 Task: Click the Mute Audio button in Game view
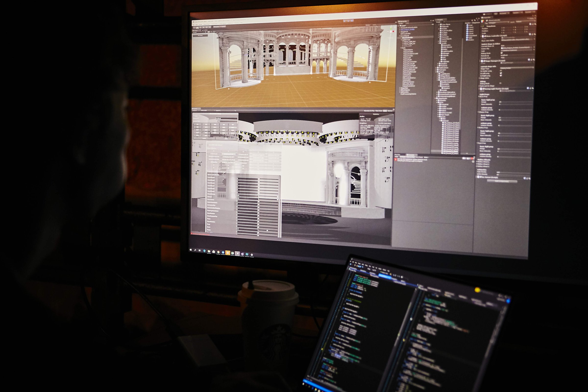point(379,111)
